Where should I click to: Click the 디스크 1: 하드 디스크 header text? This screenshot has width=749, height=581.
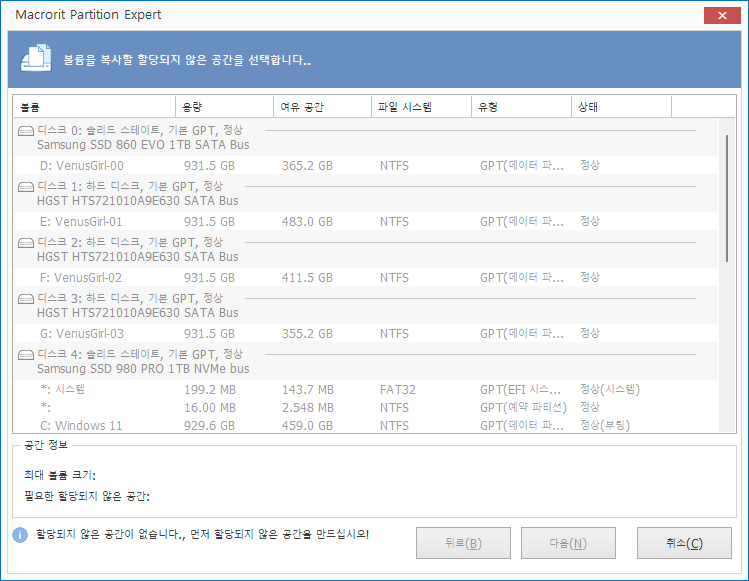[129, 186]
